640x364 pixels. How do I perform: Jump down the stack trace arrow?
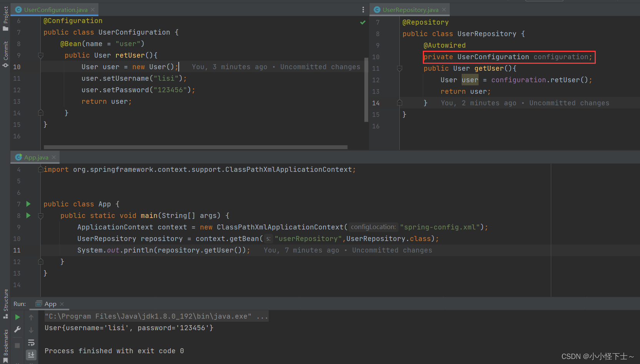point(31,330)
